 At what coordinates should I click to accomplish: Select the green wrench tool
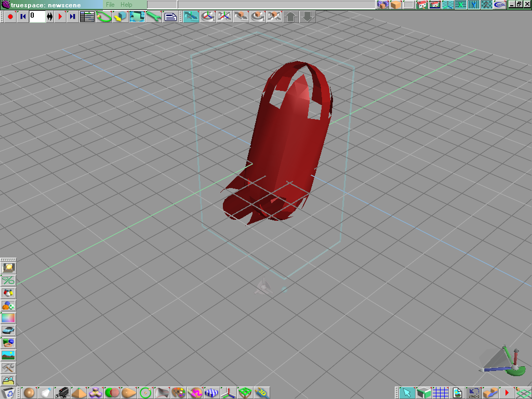[154, 16]
